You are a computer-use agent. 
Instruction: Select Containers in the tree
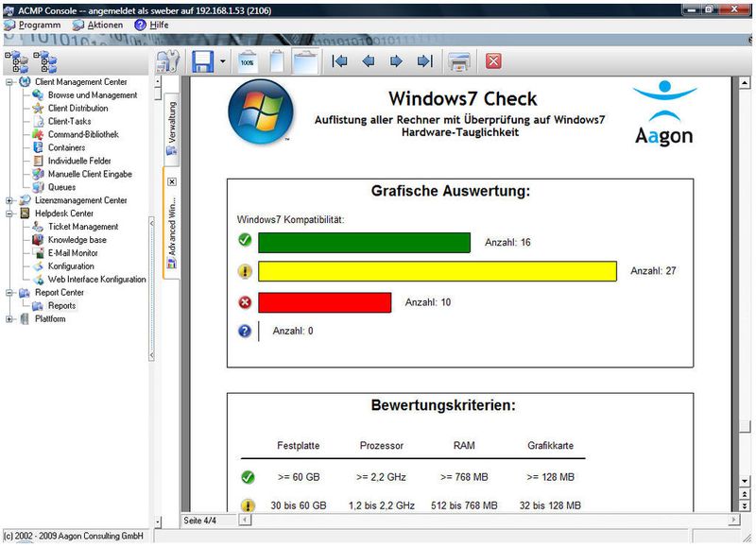66,148
